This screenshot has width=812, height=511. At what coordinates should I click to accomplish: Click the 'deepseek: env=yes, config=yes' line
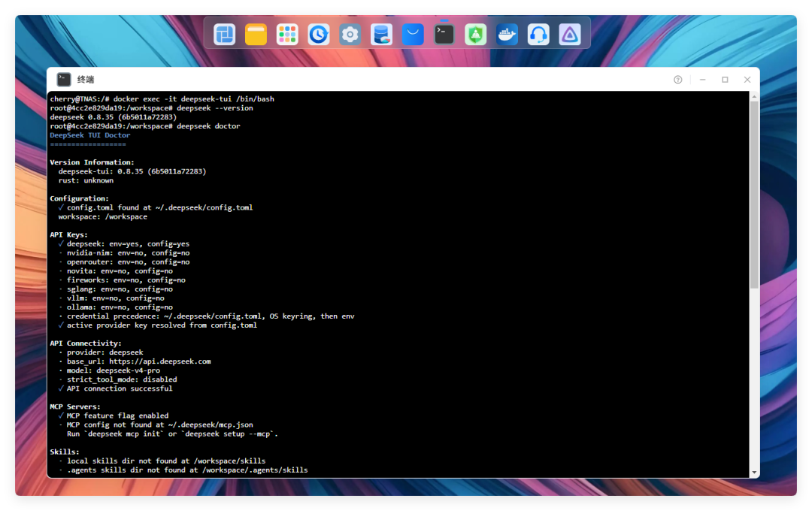click(x=124, y=243)
